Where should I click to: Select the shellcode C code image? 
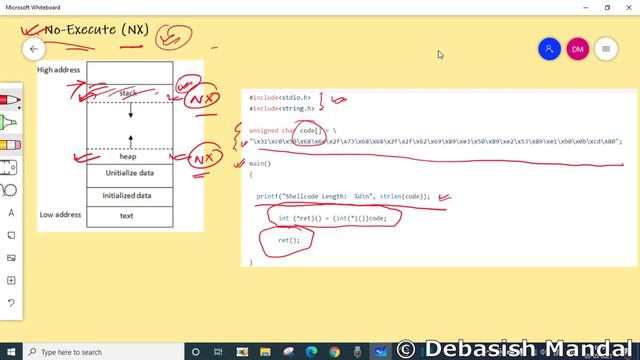(x=439, y=178)
